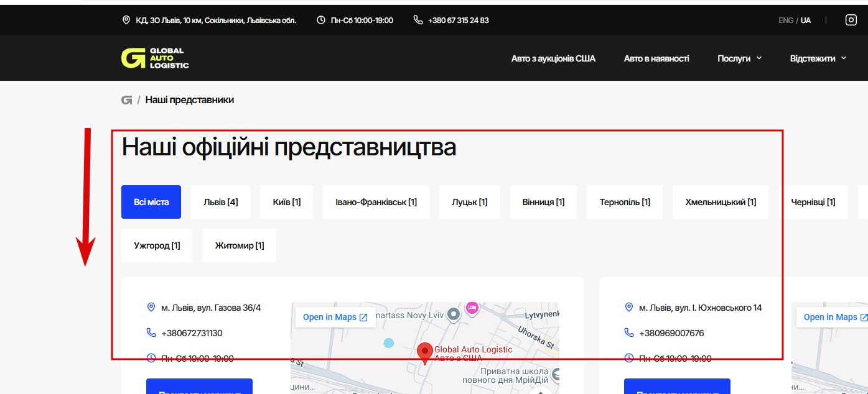
Task: Expand the Послуги dropdown menu
Action: coord(739,58)
